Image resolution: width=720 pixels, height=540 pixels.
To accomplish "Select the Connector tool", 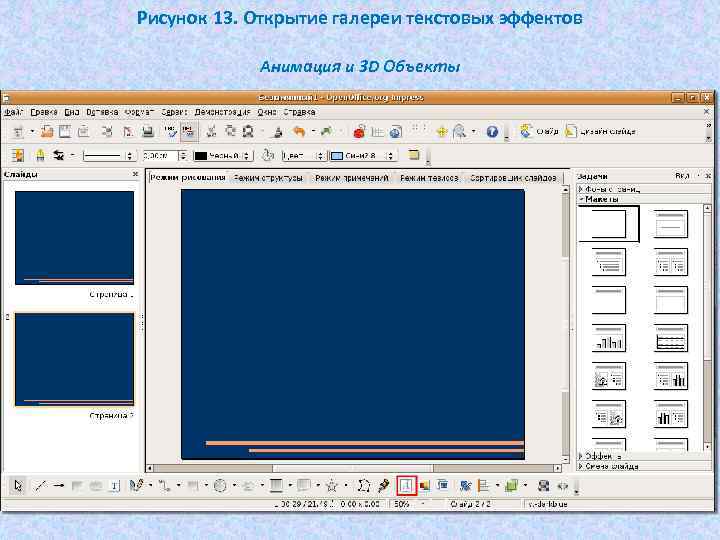I will 164,485.
